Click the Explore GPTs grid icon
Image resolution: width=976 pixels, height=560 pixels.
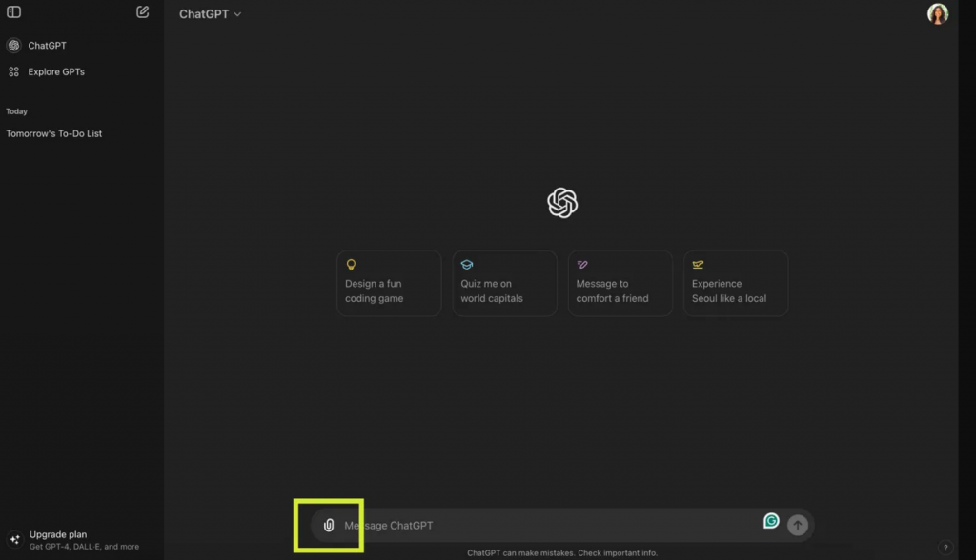[13, 71]
